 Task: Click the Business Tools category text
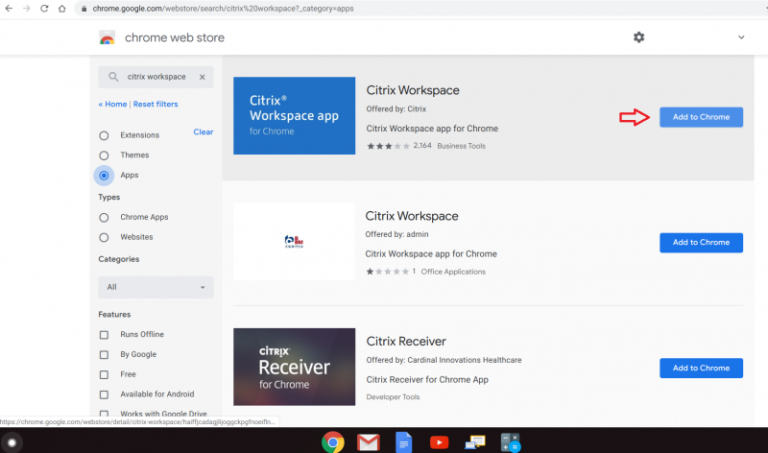tap(461, 146)
